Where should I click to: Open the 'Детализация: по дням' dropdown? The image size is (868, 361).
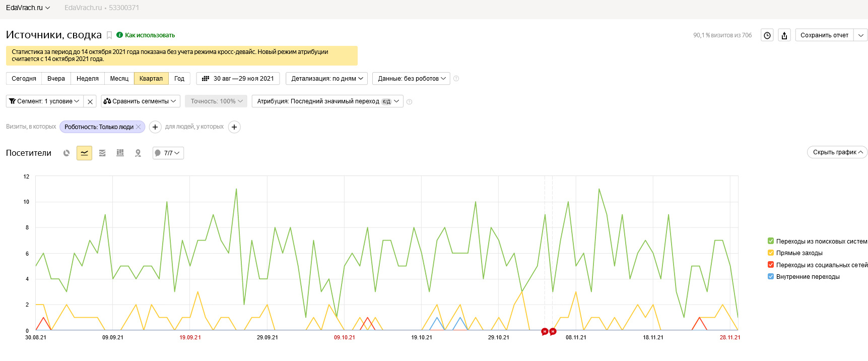point(327,79)
